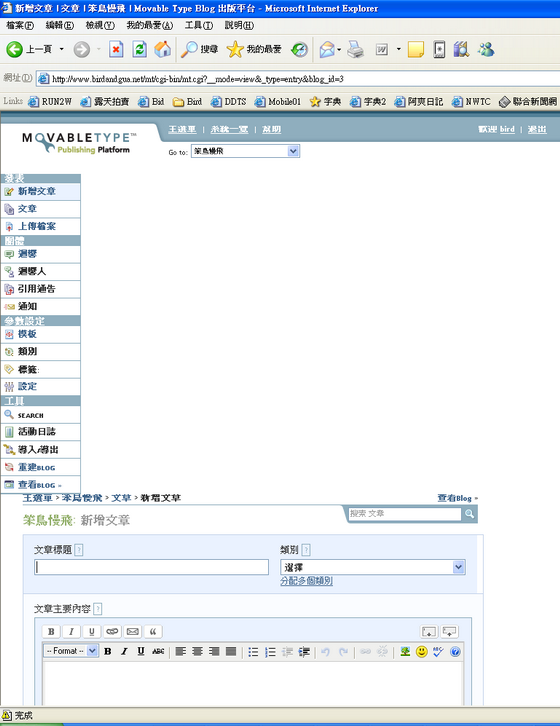The image size is (560, 726).
Task: Open the 聯合新聞網 bookmark
Action: click(x=529, y=101)
